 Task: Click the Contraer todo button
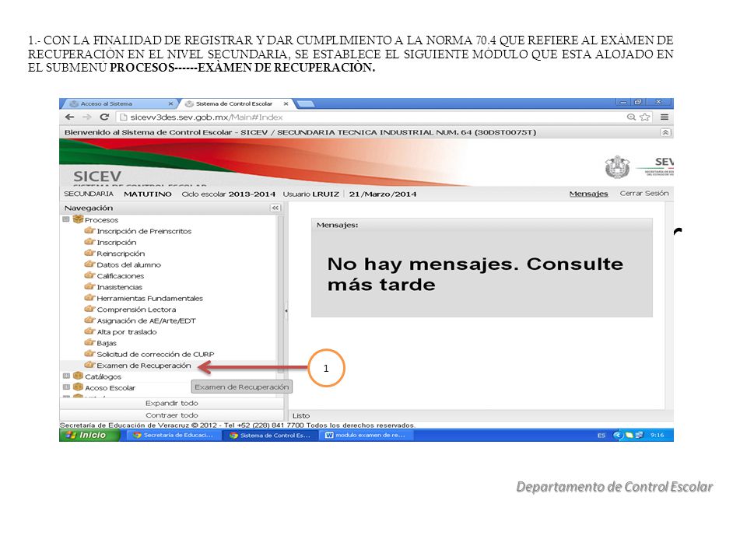tap(171, 415)
